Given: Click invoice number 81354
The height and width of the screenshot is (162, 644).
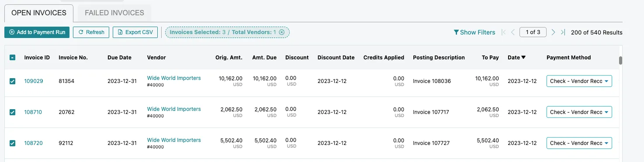Looking at the screenshot, I should (x=66, y=81).
